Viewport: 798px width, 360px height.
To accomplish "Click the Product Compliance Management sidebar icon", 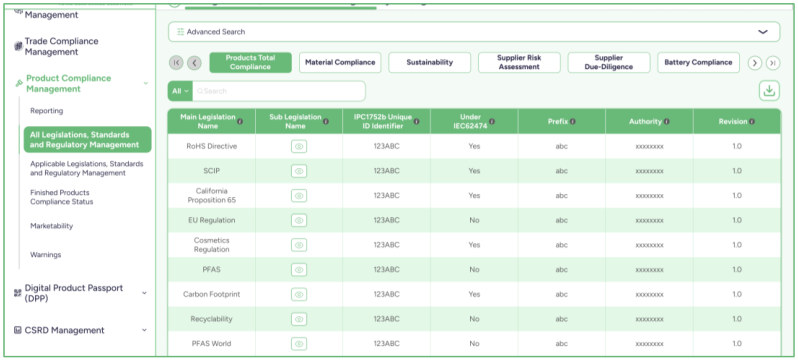I will (x=19, y=84).
